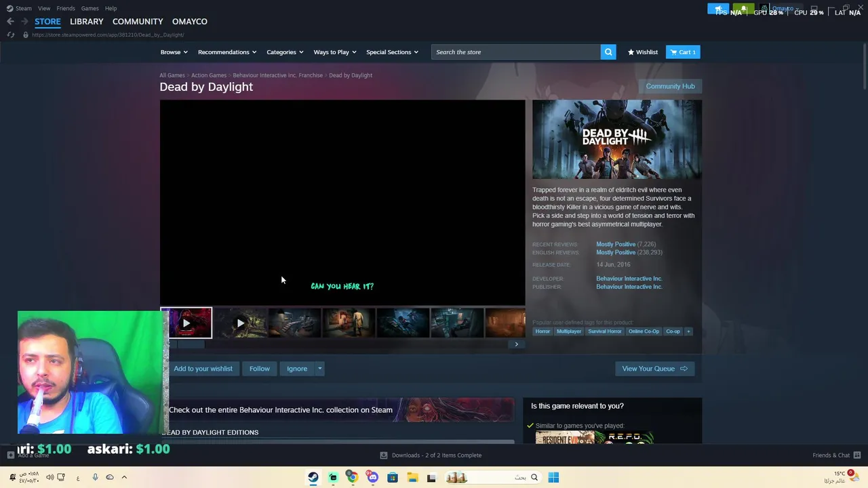Expand the Recommendations dropdown

227,52
